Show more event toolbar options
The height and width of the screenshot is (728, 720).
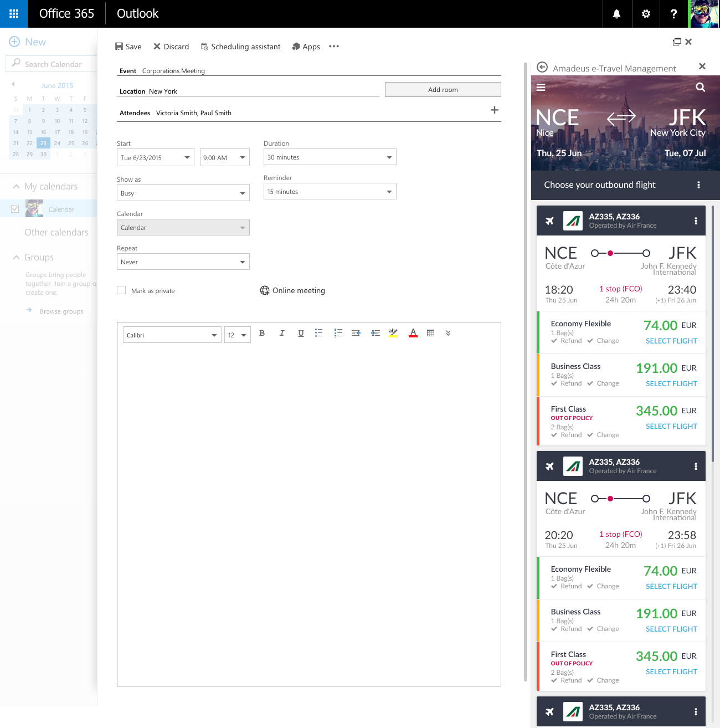pyautogui.click(x=334, y=47)
